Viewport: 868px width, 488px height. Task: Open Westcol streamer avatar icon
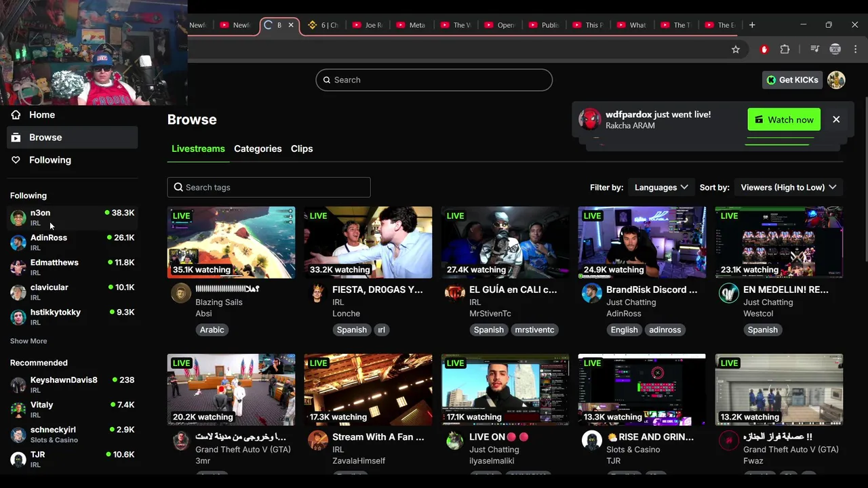(x=729, y=293)
